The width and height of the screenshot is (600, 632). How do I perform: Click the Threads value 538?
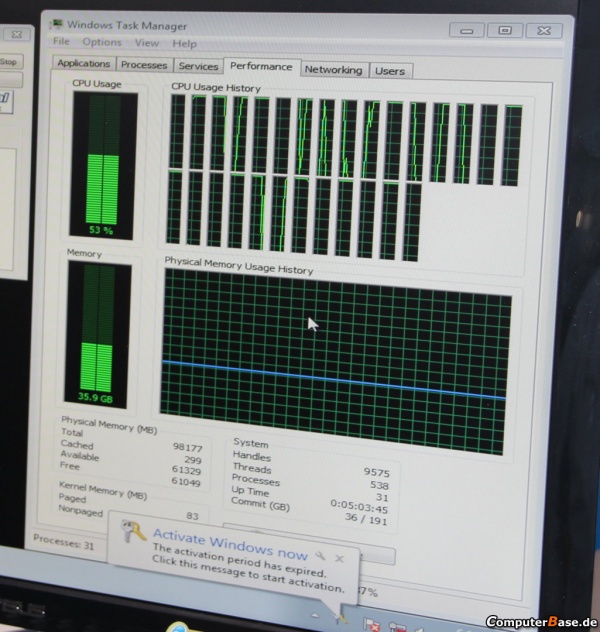[x=379, y=485]
